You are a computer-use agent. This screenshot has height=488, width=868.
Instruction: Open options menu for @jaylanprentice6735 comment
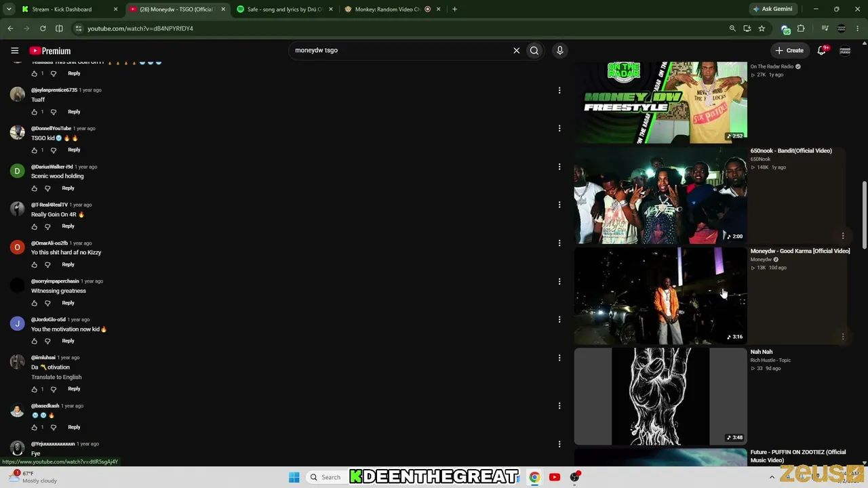point(559,90)
